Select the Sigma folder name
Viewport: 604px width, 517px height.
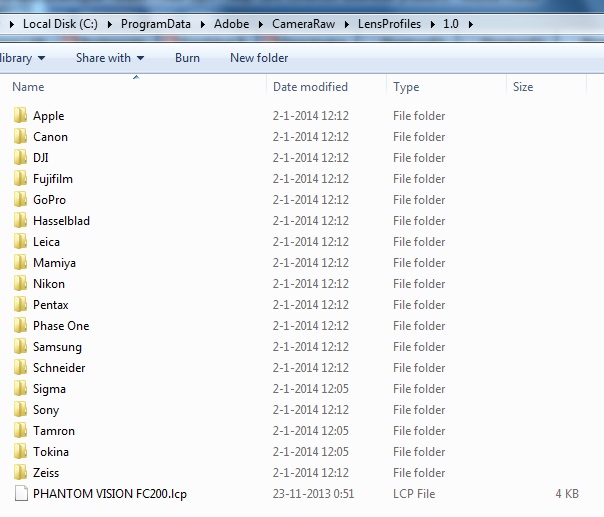[49, 389]
